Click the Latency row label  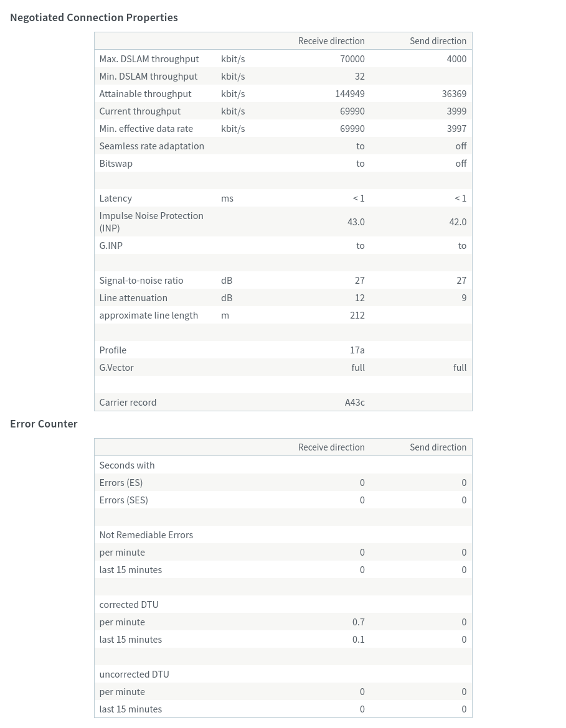(115, 198)
